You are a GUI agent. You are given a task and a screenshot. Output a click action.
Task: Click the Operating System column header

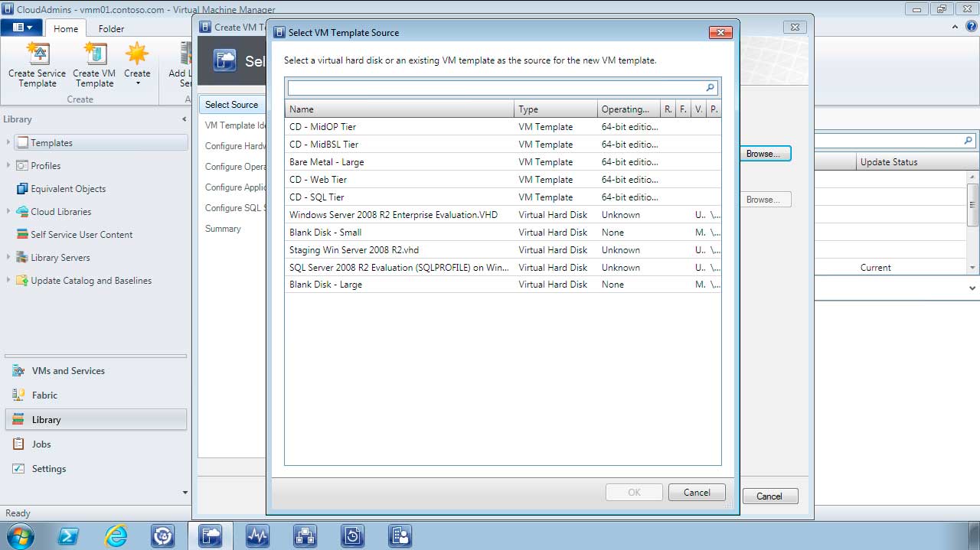point(629,109)
